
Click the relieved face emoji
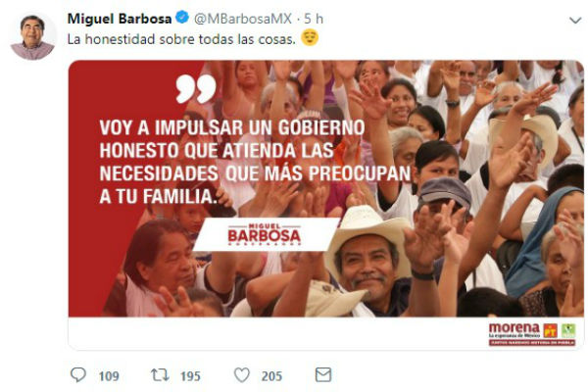pyautogui.click(x=310, y=37)
